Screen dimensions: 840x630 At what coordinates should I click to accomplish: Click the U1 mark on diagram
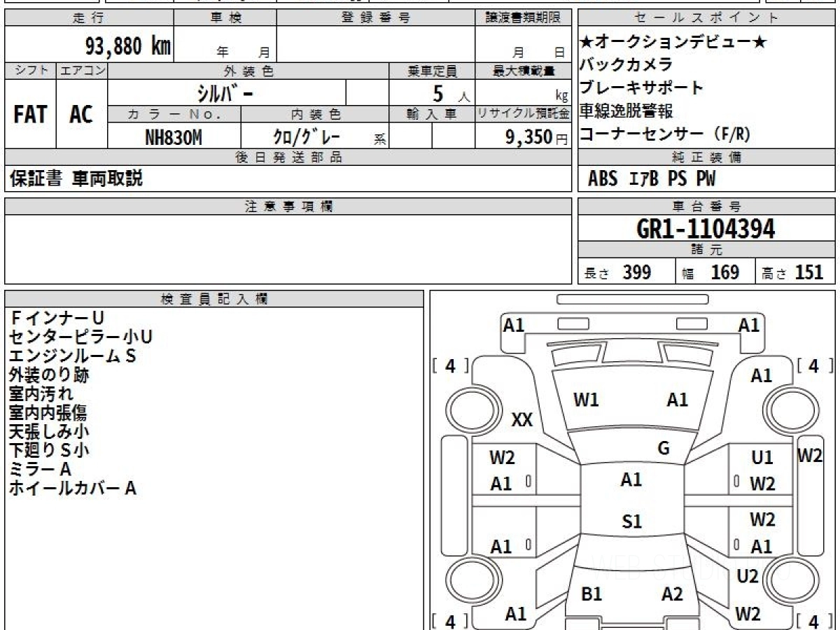click(762, 458)
